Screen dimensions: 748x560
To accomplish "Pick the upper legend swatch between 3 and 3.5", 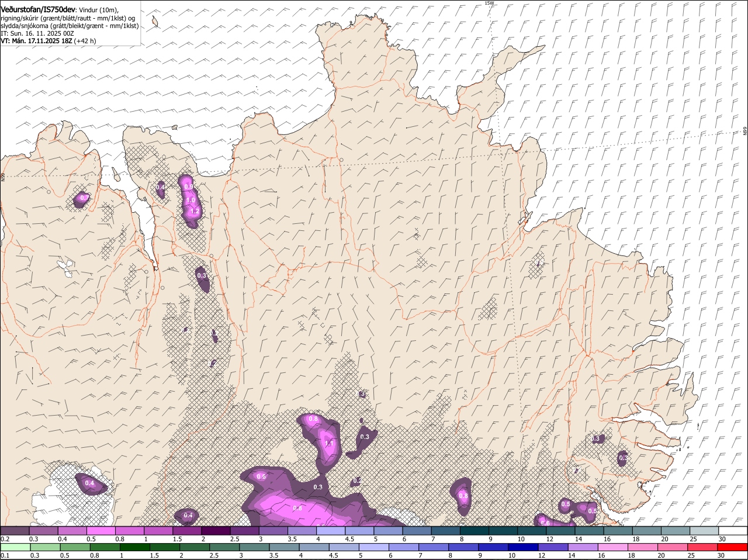I will (273, 531).
